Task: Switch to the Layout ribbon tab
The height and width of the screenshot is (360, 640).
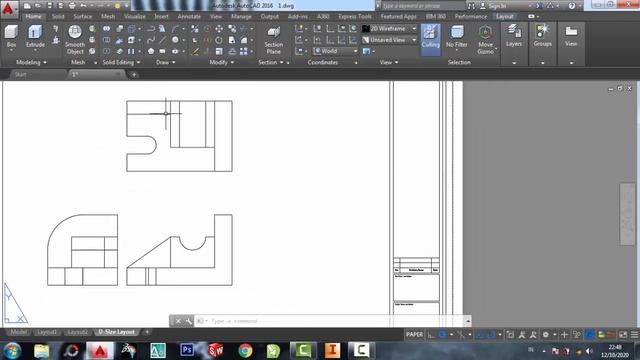Action: pos(504,17)
